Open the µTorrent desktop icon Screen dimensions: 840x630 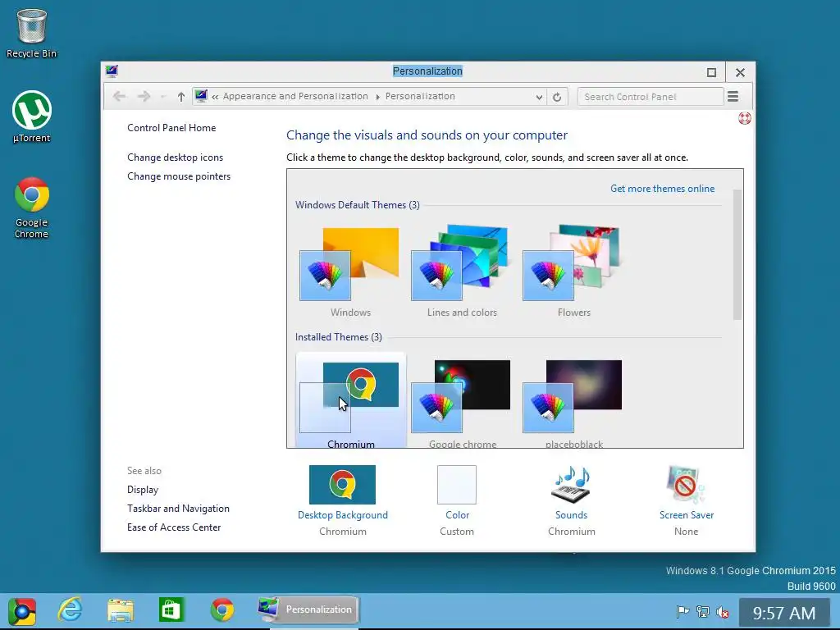[32, 116]
